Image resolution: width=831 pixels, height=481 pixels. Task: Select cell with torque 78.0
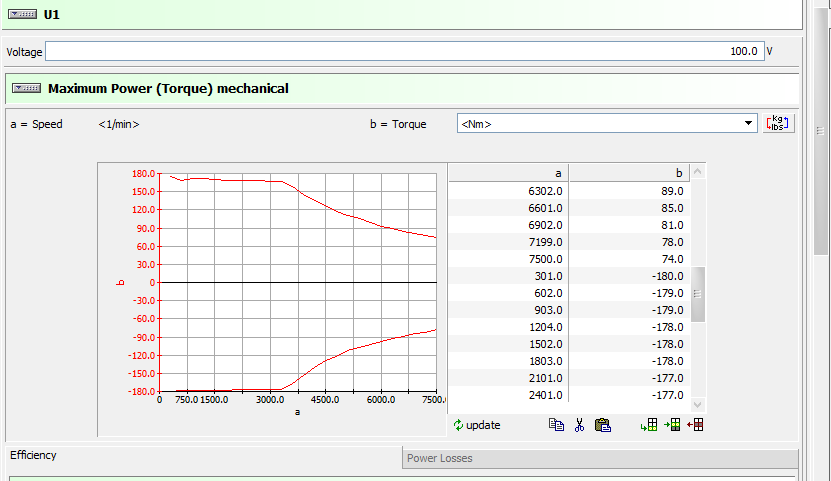pyautogui.click(x=629, y=242)
